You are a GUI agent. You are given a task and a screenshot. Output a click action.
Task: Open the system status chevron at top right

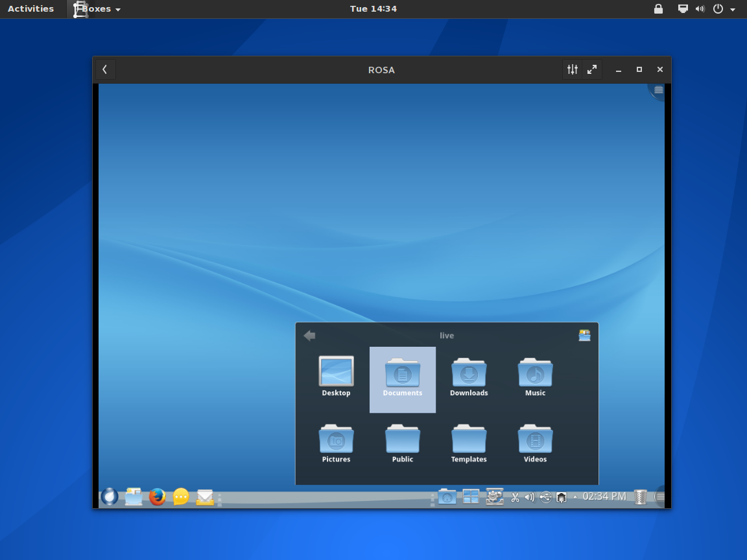coord(733,8)
